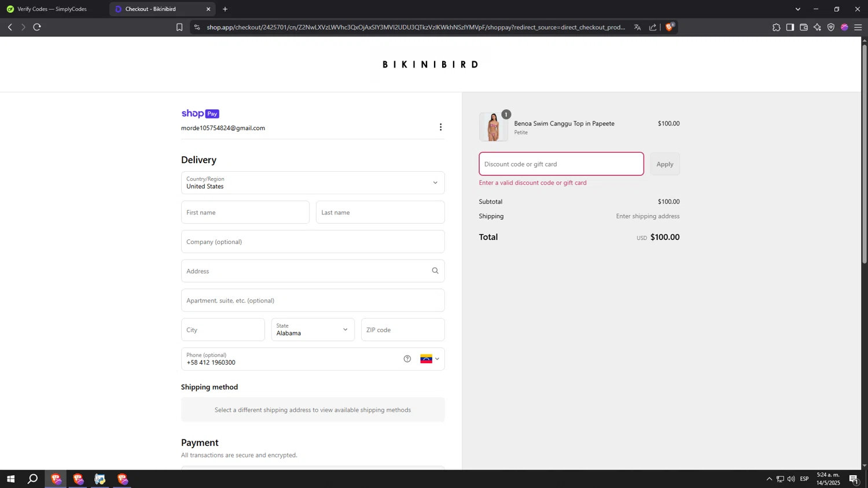Open the phone country flag selector
868x488 pixels.
[x=429, y=359]
